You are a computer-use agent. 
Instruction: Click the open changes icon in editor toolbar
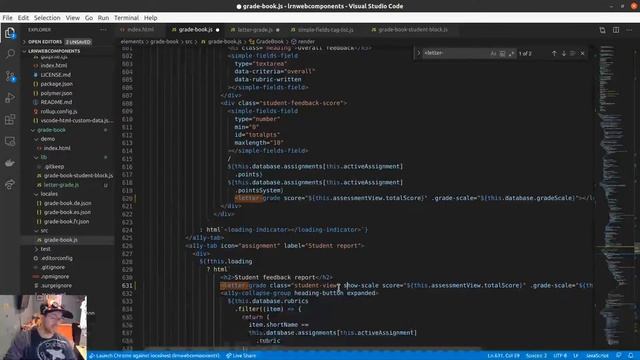click(602, 30)
